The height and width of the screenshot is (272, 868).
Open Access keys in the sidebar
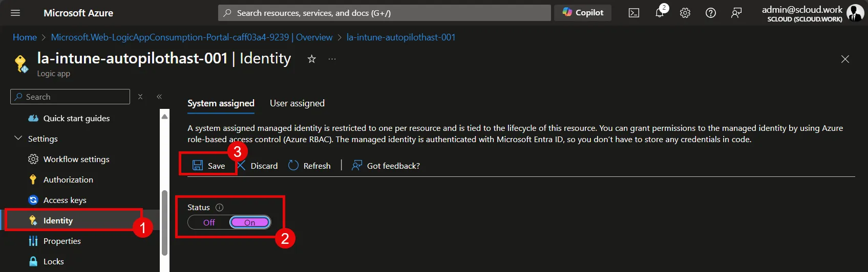[x=65, y=200]
